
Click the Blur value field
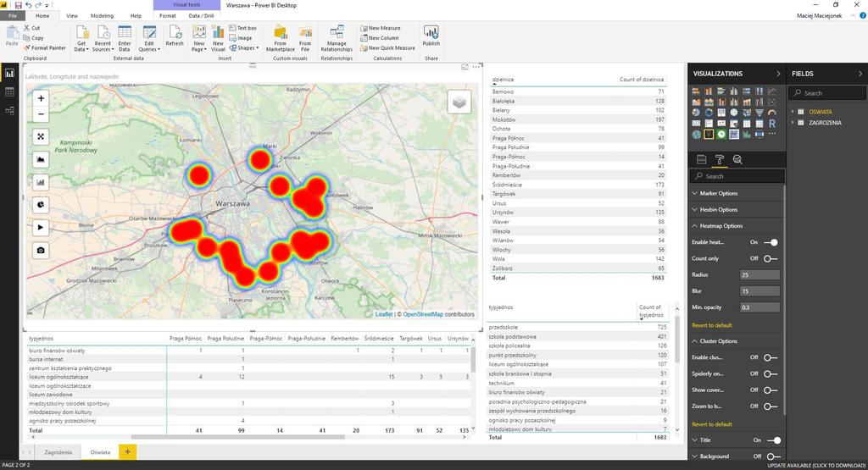pyautogui.click(x=759, y=290)
